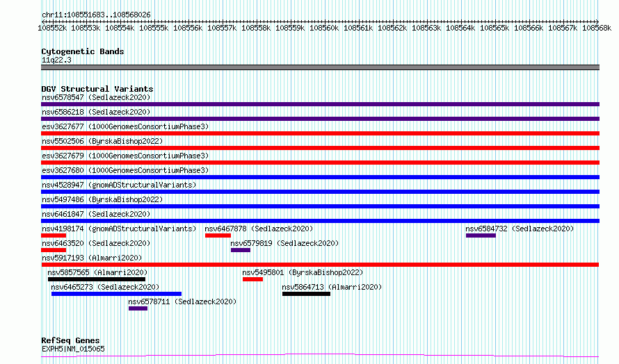Screen dimensions: 619x364
Task: Select the DGV Structural Variants track title
Action: 97,89
